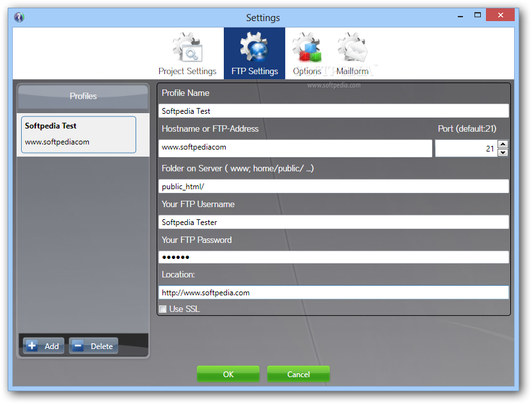This screenshot has height=404, width=532.
Task: Select the Softpedia Test profile entry
Action: coord(79,135)
